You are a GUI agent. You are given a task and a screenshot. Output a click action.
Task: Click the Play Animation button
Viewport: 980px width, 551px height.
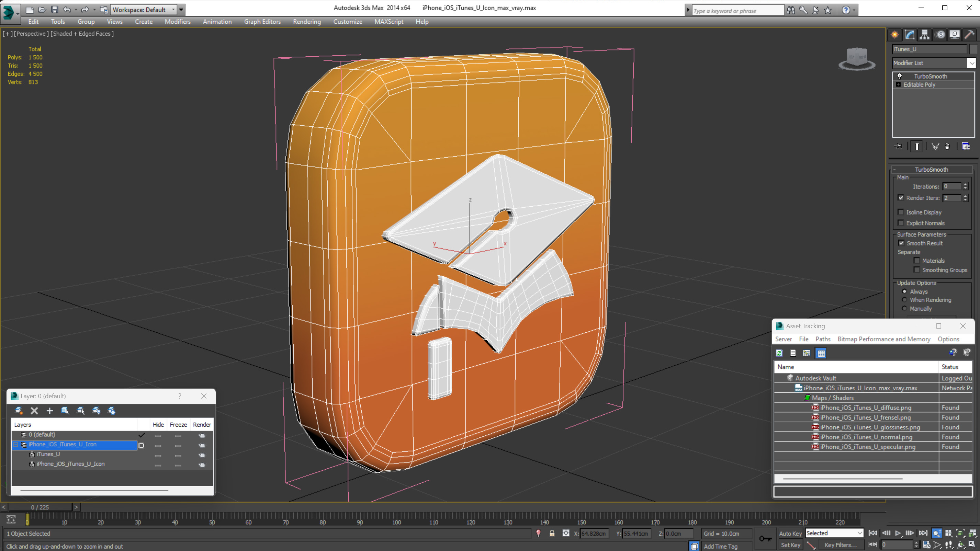pos(898,533)
